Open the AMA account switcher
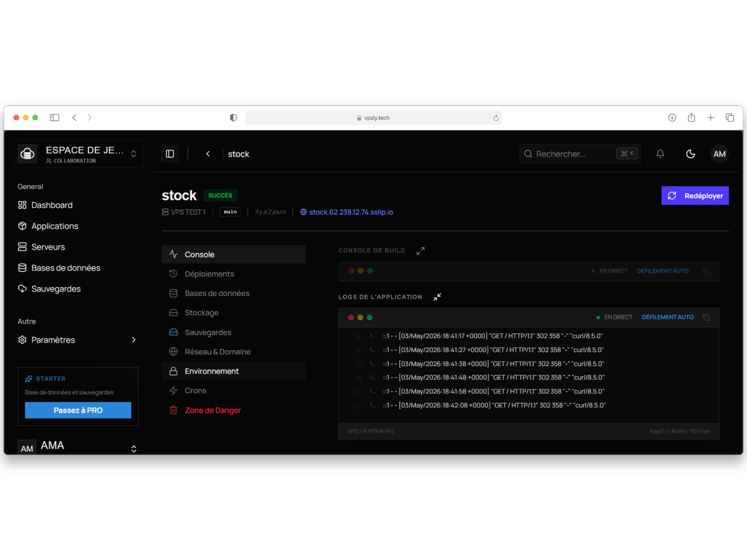Image resolution: width=747 pixels, height=560 pixels. pyautogui.click(x=78, y=446)
